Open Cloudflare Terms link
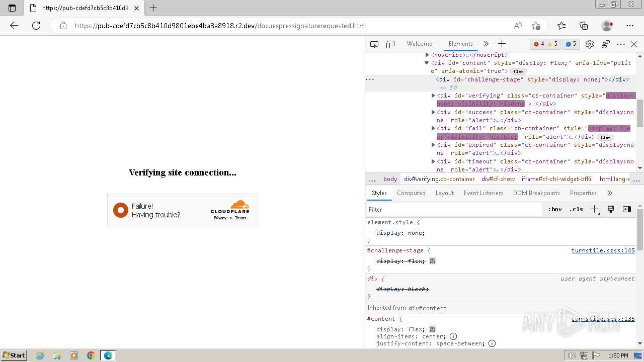This screenshot has width=644, height=362. point(240,218)
